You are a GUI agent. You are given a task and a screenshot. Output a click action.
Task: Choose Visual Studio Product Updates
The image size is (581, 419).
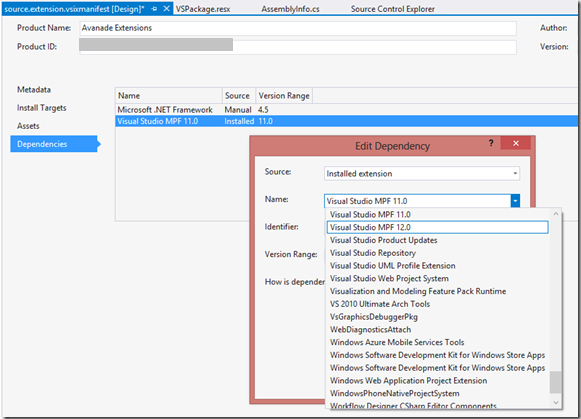coord(438,240)
